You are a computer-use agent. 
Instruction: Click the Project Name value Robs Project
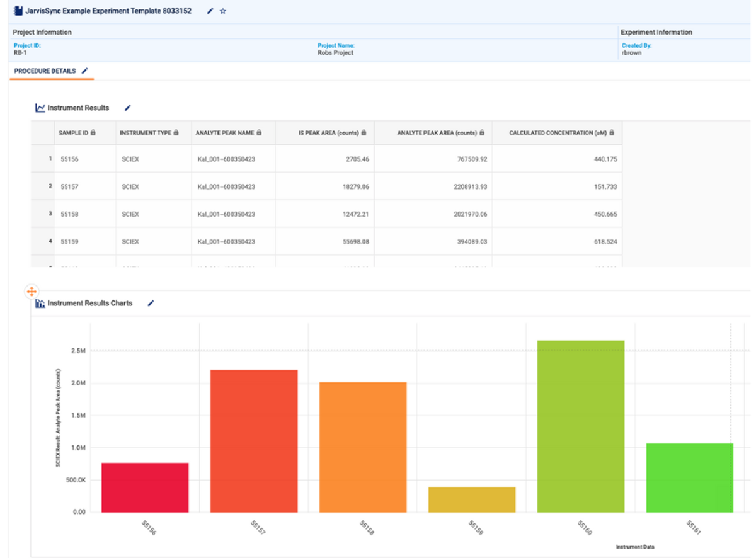pyautogui.click(x=335, y=53)
